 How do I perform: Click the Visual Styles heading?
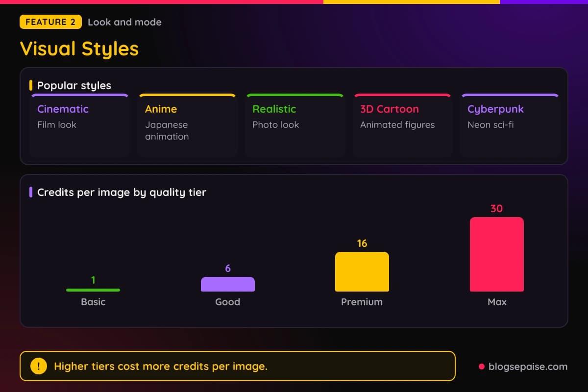coord(79,49)
